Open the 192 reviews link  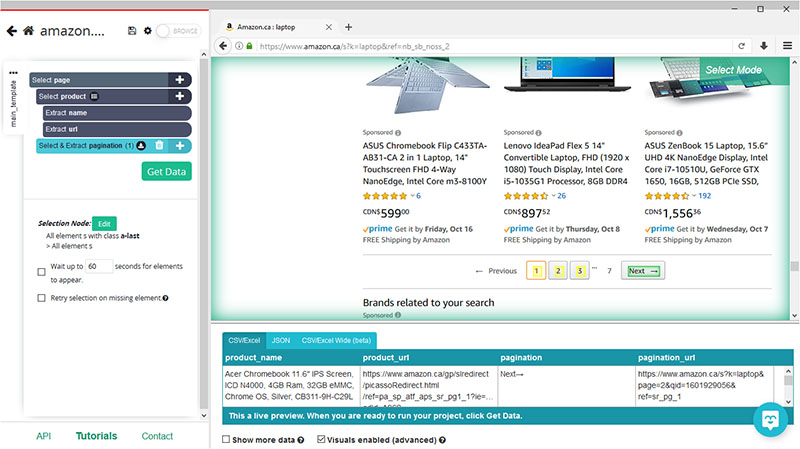click(705, 196)
